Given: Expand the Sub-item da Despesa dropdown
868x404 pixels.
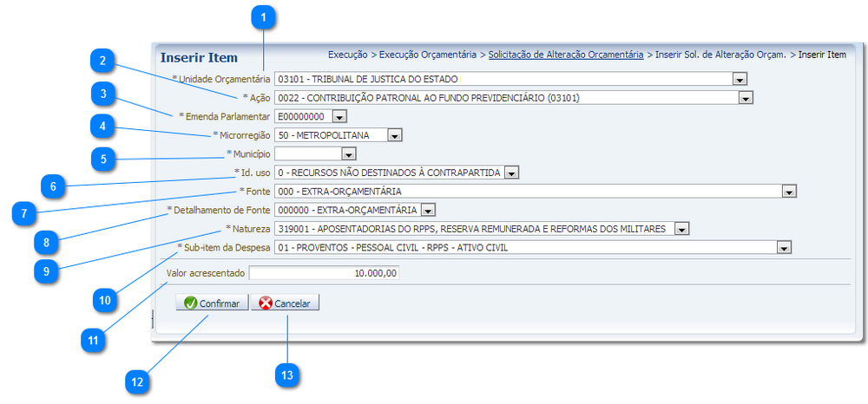Looking at the screenshot, I should (x=784, y=248).
